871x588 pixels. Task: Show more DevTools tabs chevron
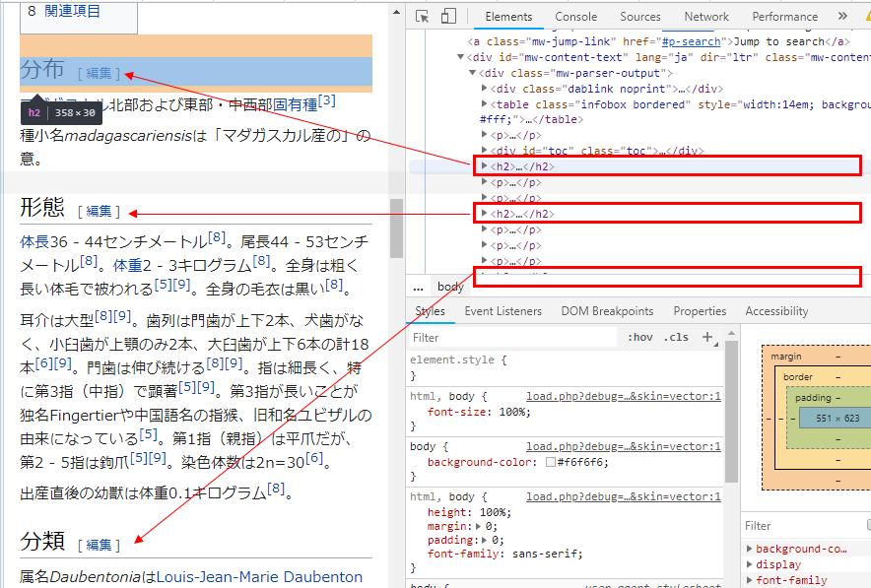click(842, 16)
